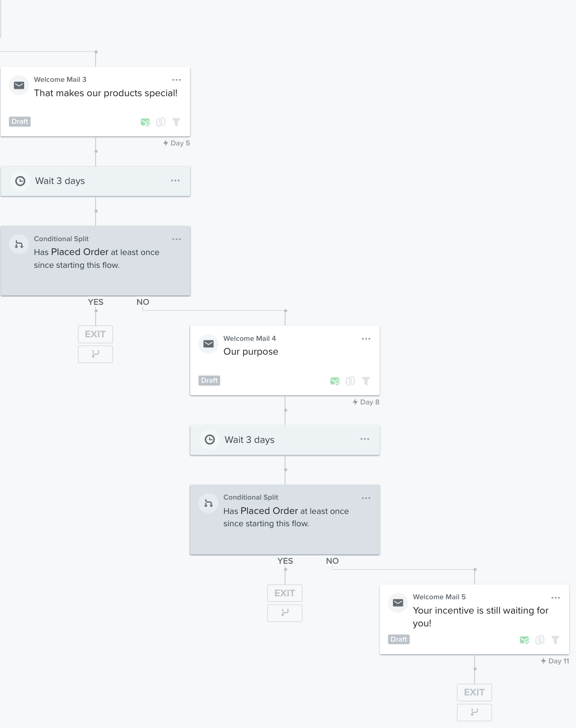Open options menu on second Conditional Split

point(366,498)
